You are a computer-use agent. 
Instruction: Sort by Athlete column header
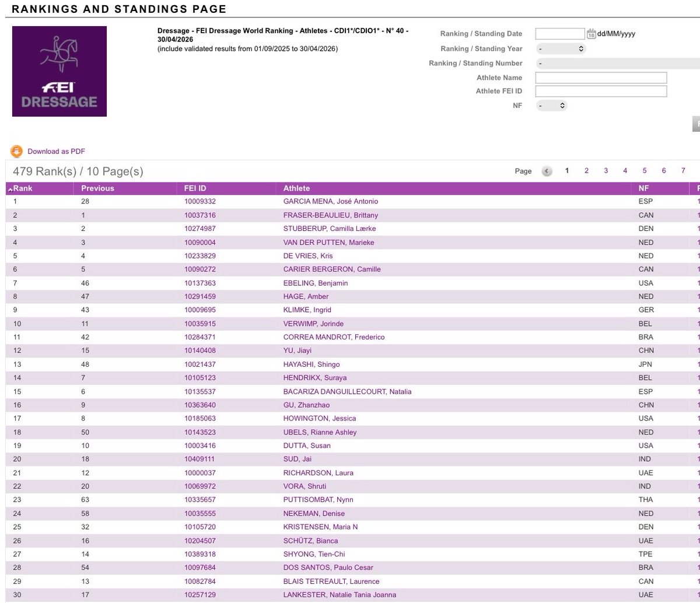296,188
